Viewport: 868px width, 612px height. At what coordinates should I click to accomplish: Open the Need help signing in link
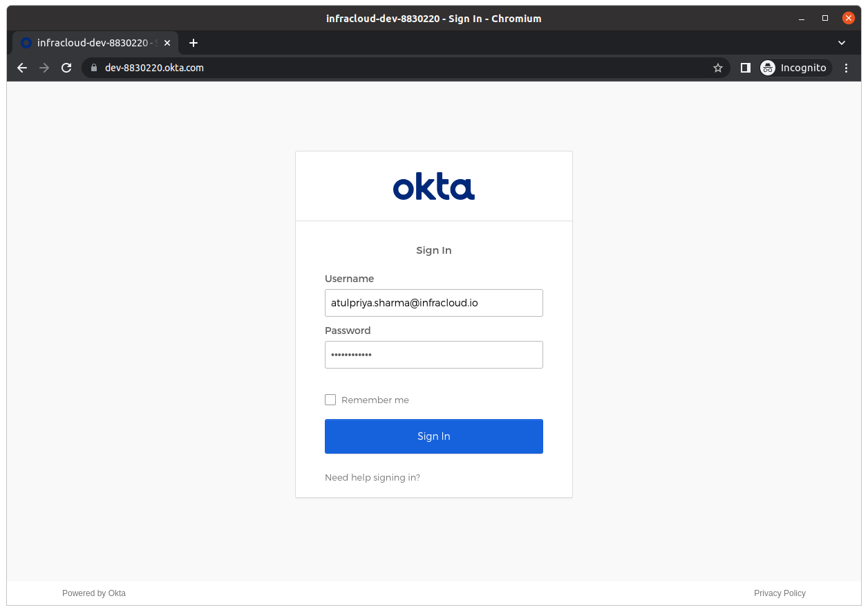tap(372, 477)
